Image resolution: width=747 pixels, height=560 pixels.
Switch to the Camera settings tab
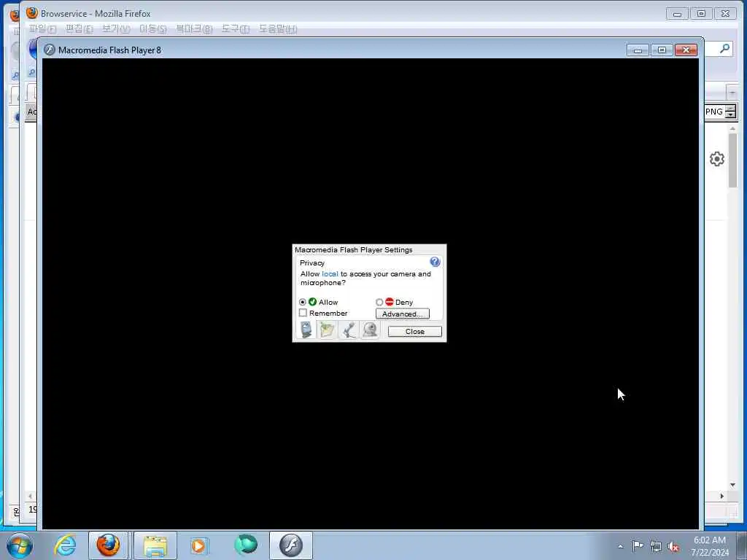coord(370,330)
